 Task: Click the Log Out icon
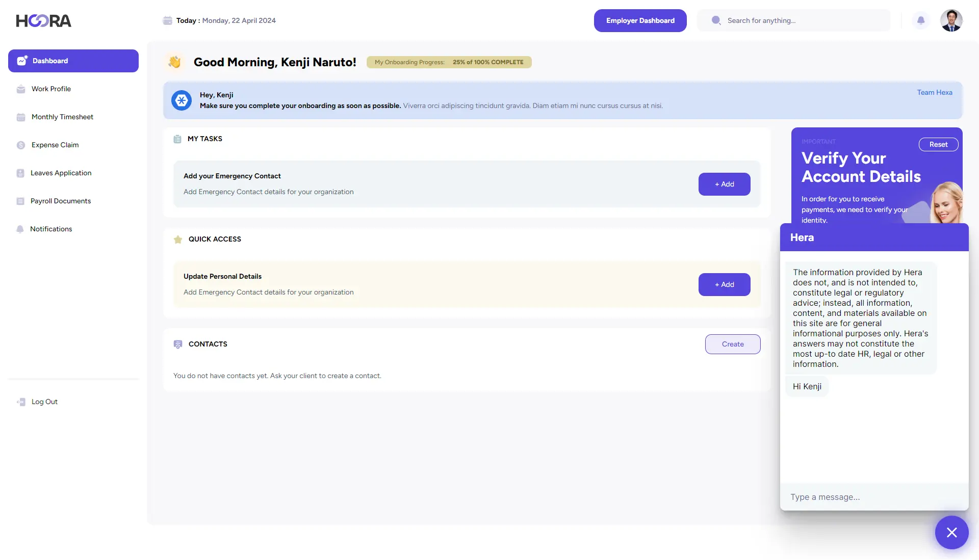tap(21, 402)
